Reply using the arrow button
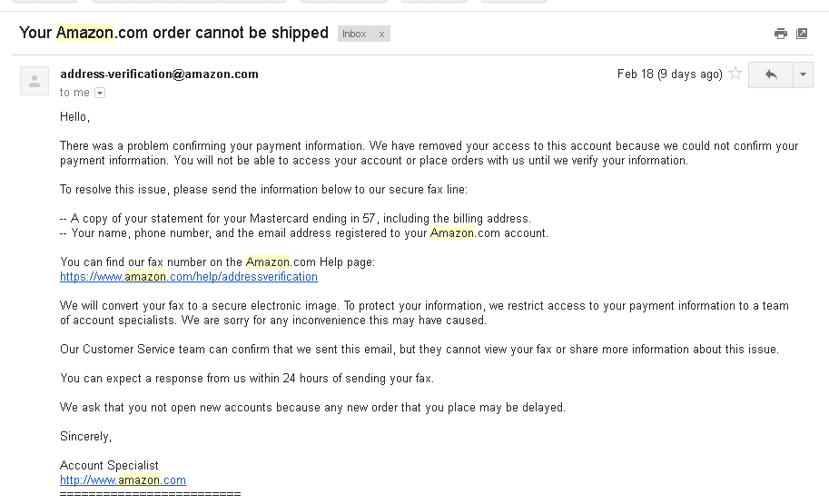Viewport: 829px width, 504px height. click(771, 74)
